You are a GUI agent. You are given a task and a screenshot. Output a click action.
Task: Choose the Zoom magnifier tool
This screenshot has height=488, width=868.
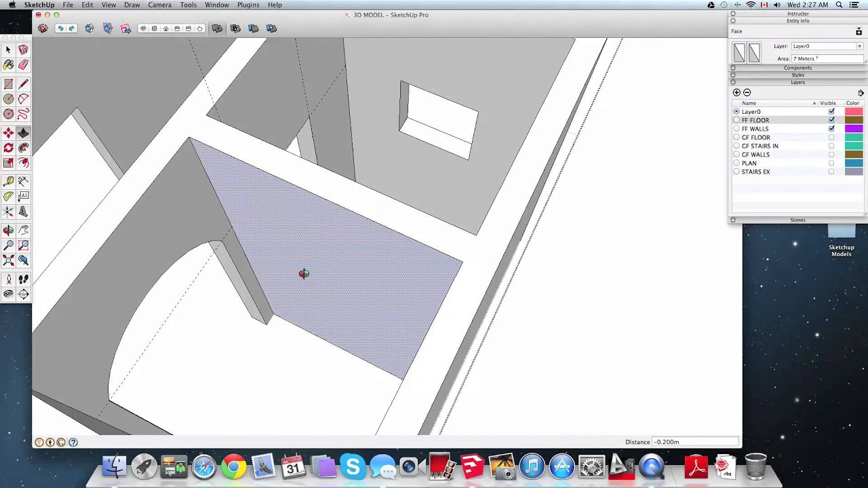[x=8, y=245]
